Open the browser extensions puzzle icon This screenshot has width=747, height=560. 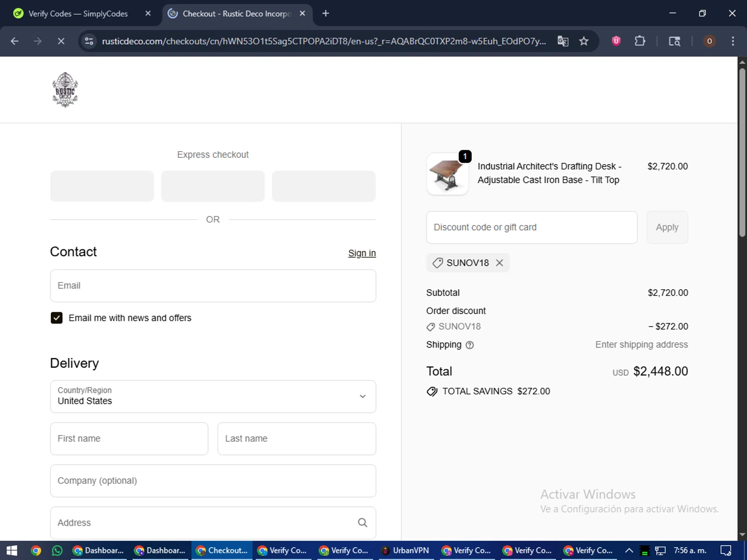click(640, 41)
